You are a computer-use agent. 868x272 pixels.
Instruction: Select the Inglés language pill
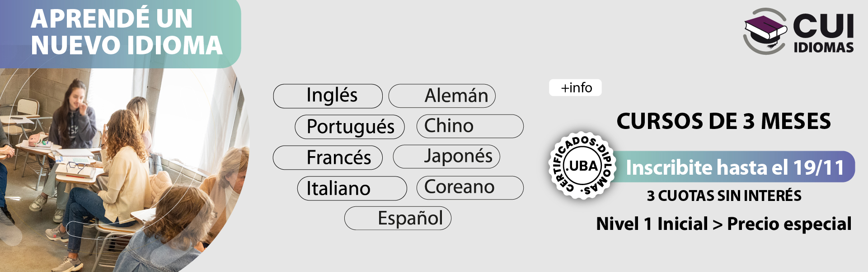[328, 96]
